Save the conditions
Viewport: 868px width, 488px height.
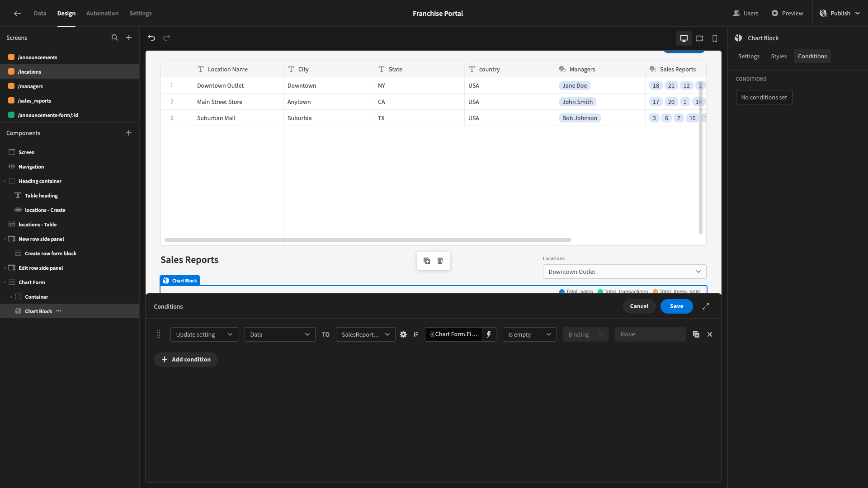[x=677, y=306]
